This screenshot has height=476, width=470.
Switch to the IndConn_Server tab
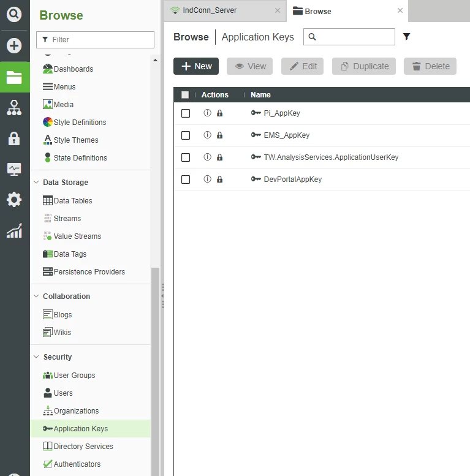coord(225,10)
